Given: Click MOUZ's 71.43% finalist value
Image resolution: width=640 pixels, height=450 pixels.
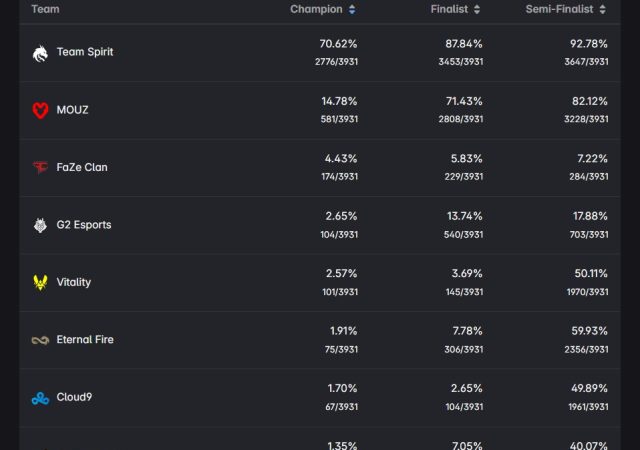Looking at the screenshot, I should click(464, 101).
